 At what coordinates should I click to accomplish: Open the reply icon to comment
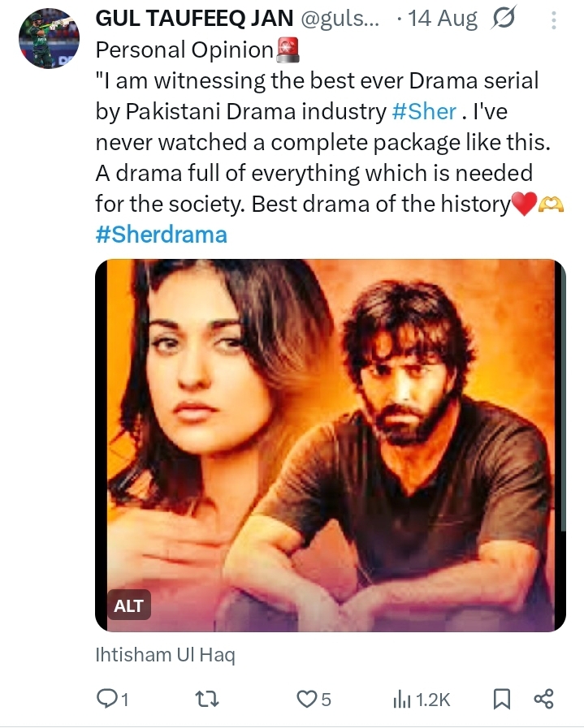point(107,699)
